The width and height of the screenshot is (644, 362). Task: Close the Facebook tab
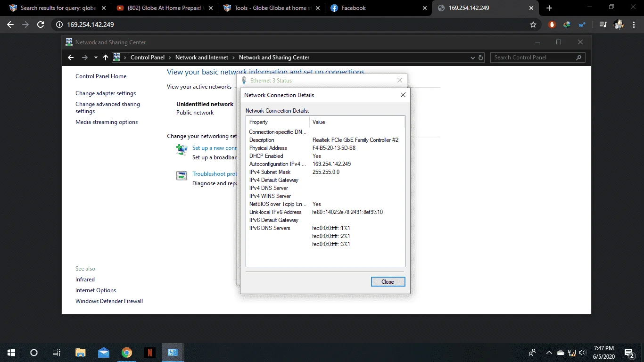click(424, 8)
